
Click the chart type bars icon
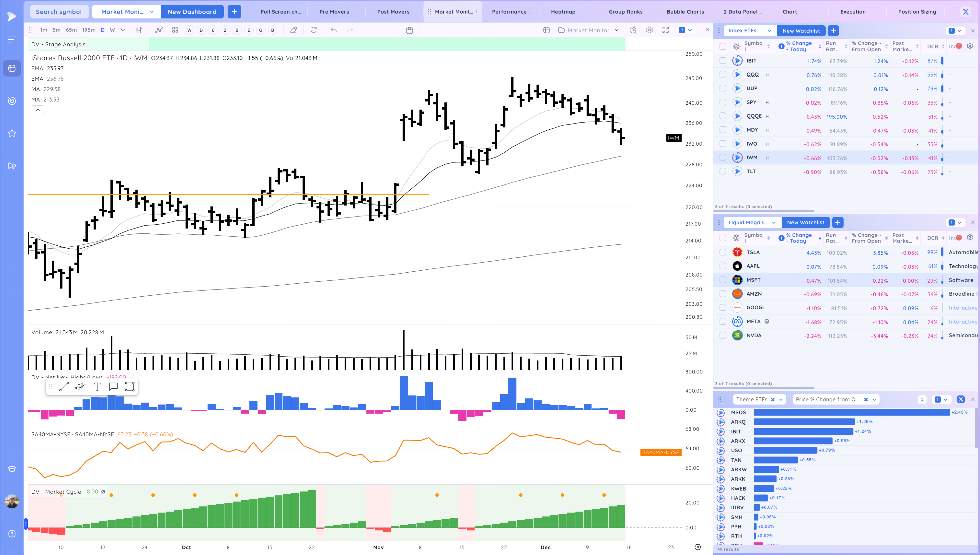pyautogui.click(x=139, y=30)
